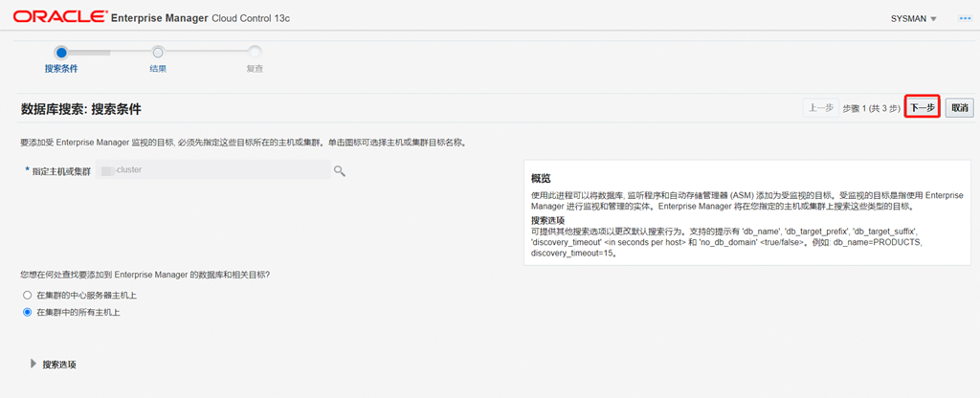Open the accessibility menu dots icon

point(965,18)
